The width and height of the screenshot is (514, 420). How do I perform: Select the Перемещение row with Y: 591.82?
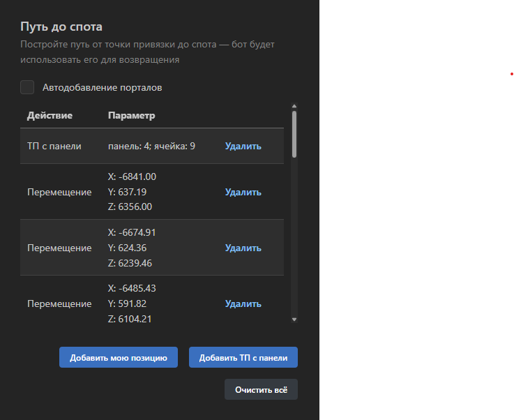click(x=152, y=300)
